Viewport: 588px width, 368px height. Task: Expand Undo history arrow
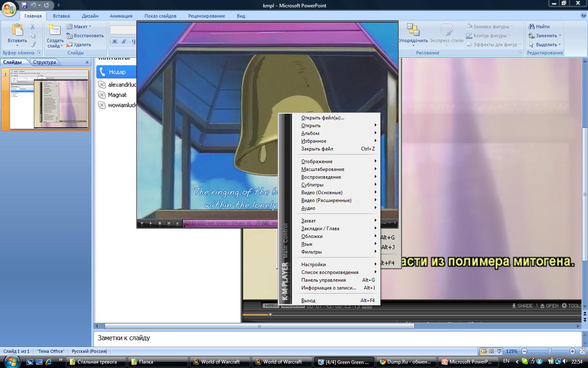[39, 5]
